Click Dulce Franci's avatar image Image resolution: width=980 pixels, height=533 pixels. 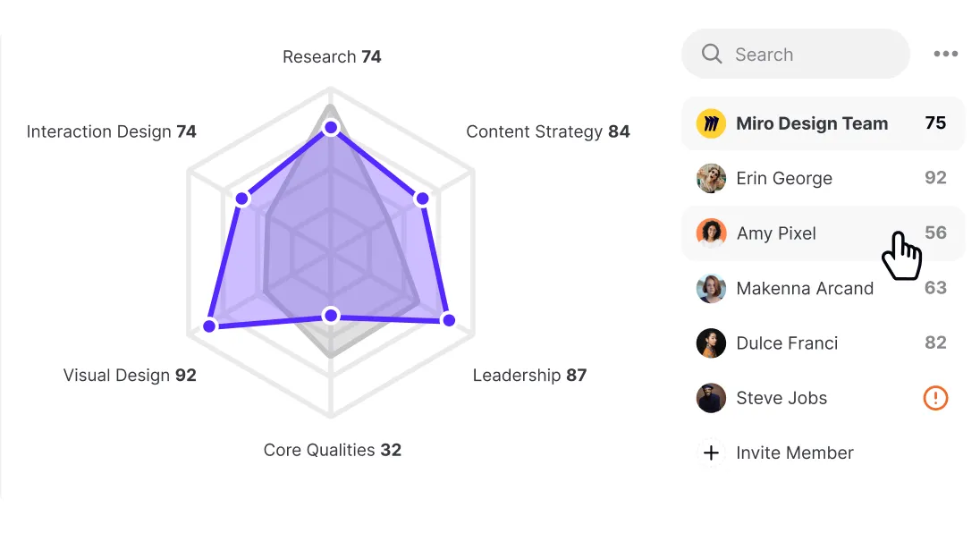tap(711, 343)
